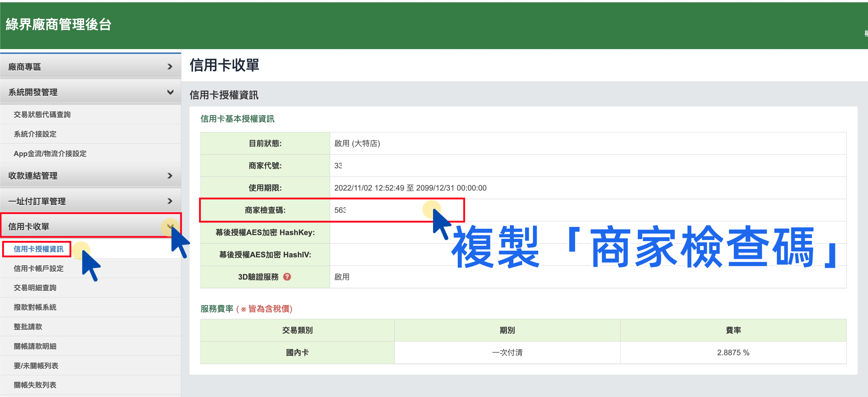Open 關帳請款明細 menu entry
The width and height of the screenshot is (868, 397).
point(35,346)
